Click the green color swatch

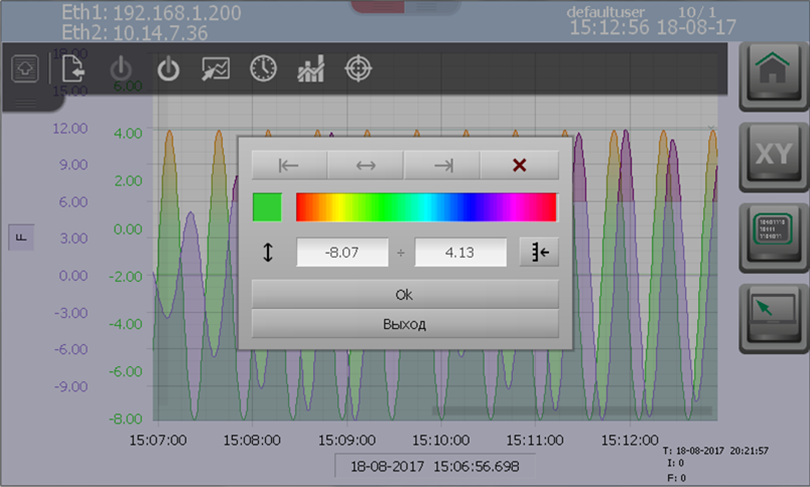267,207
